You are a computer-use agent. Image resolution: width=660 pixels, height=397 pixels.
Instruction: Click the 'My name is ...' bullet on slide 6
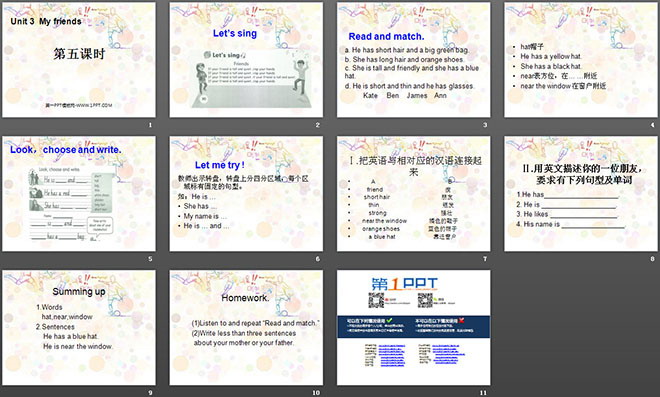click(205, 216)
